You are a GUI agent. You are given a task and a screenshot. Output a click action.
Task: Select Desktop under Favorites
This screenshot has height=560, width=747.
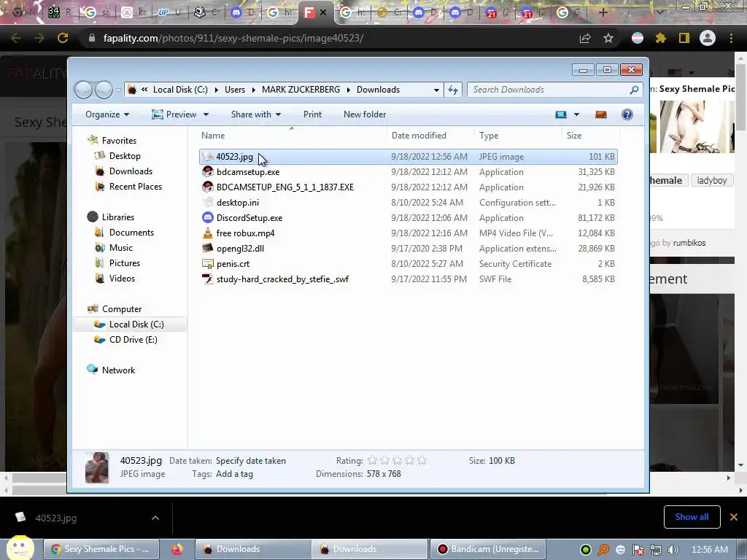(125, 156)
